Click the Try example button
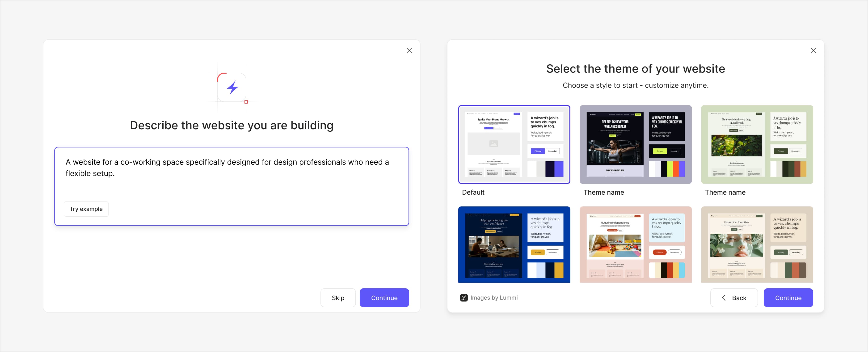The image size is (868, 352). click(x=86, y=209)
